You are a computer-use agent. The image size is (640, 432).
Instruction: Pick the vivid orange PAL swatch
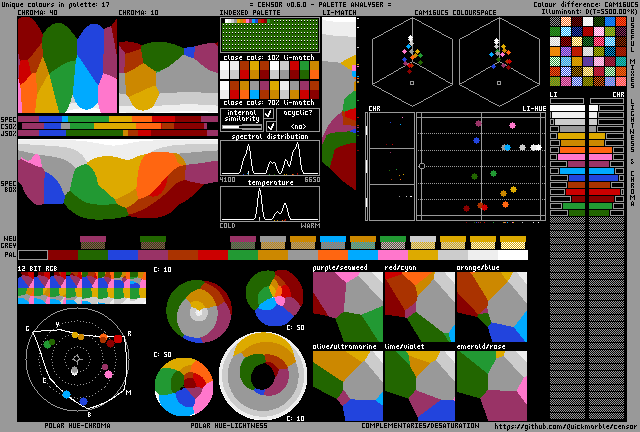click(x=333, y=255)
